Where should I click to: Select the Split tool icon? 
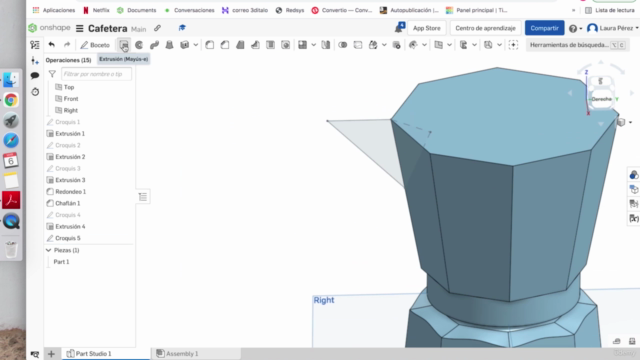[x=358, y=45]
